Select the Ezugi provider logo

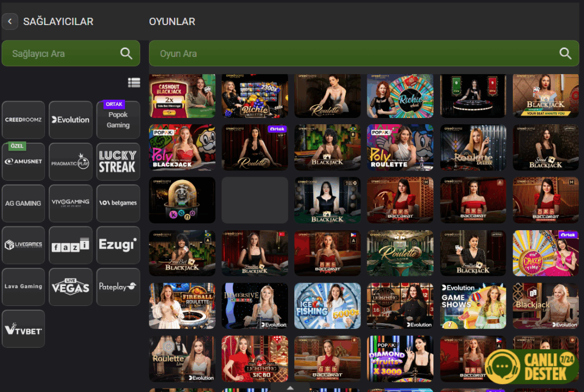point(117,245)
